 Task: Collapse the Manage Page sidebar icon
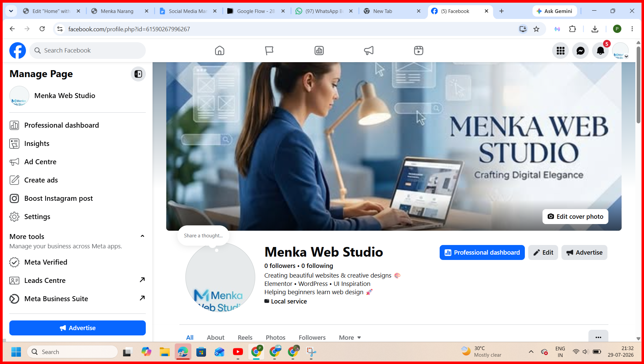(138, 74)
